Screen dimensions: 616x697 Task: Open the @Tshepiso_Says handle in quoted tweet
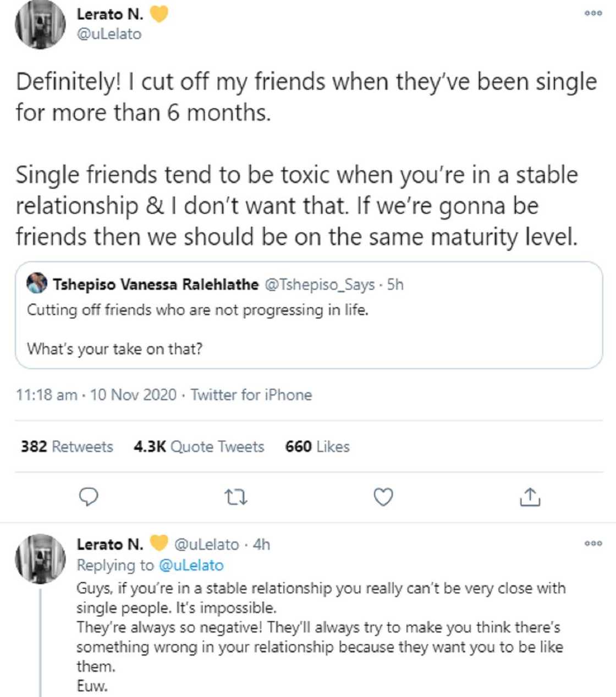click(320, 284)
